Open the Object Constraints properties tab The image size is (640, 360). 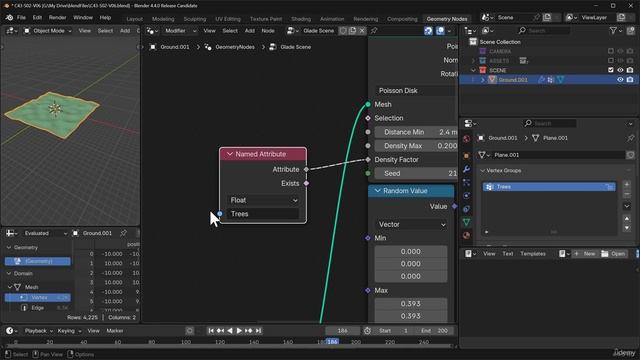pos(466,209)
